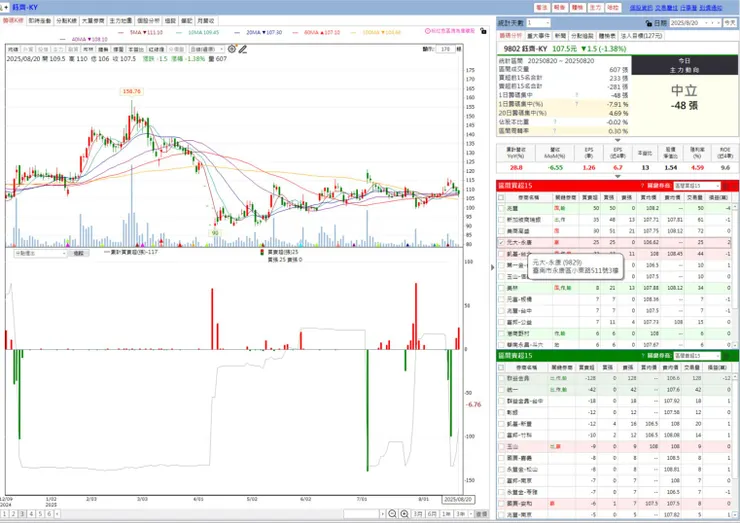Collapse the fundamentals row arrow below EPS

click(617, 177)
